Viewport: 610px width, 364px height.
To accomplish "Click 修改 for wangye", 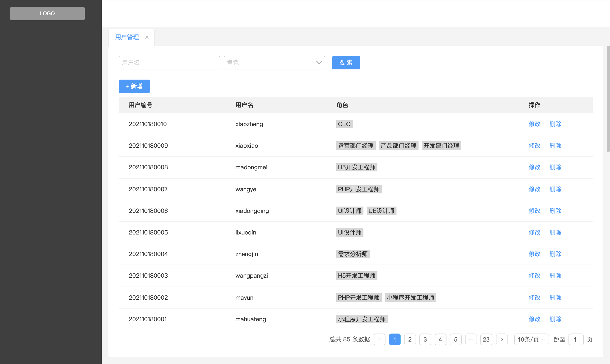I will (534, 189).
